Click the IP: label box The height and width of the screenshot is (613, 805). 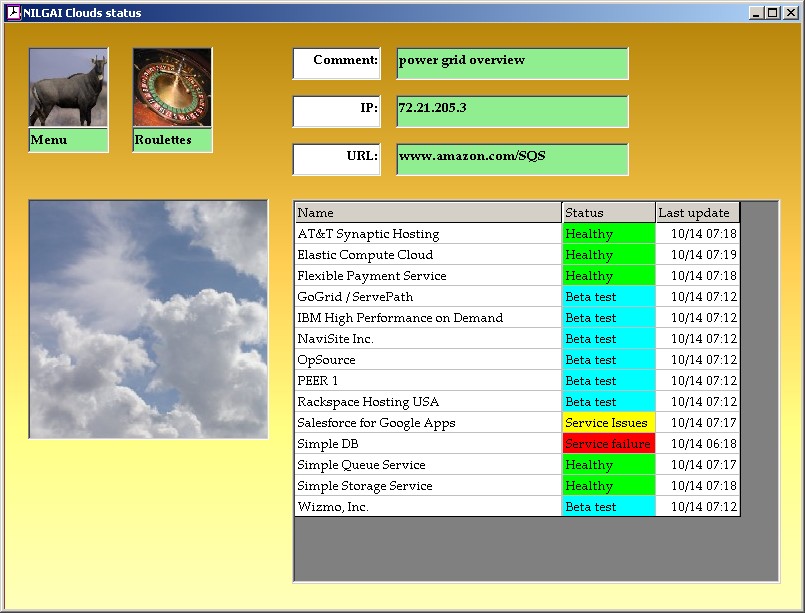337,111
